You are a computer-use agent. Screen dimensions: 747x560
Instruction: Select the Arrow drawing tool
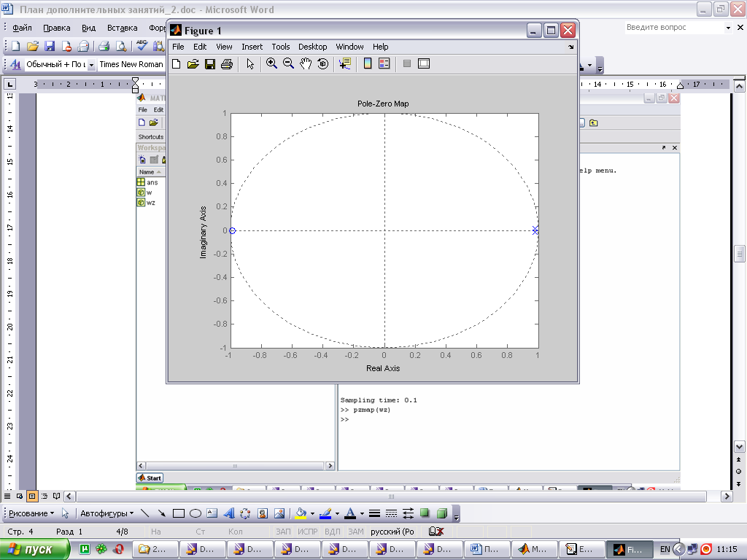tap(162, 513)
